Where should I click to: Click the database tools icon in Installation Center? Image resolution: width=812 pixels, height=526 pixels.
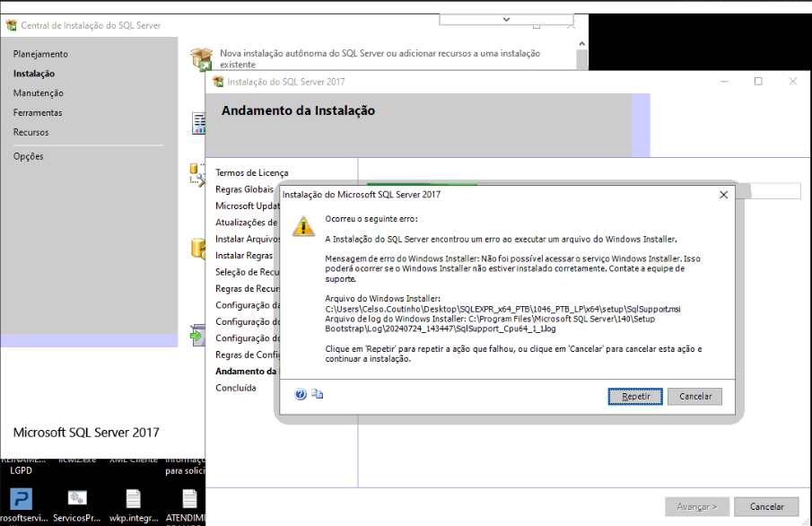pos(197,175)
